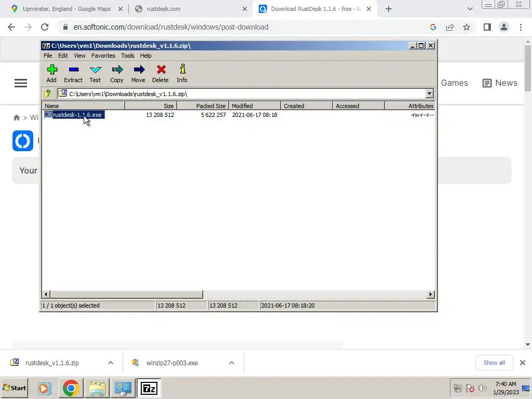Open the News link on Softonic

click(x=500, y=83)
